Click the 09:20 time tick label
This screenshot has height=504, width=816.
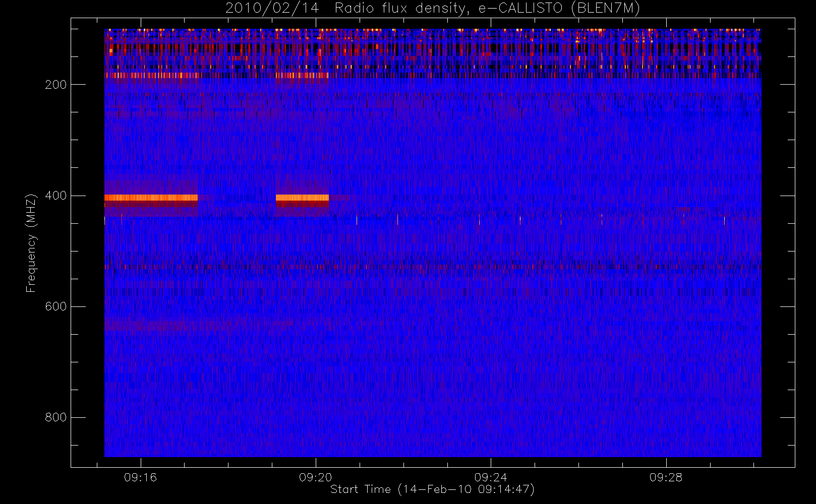click(316, 477)
